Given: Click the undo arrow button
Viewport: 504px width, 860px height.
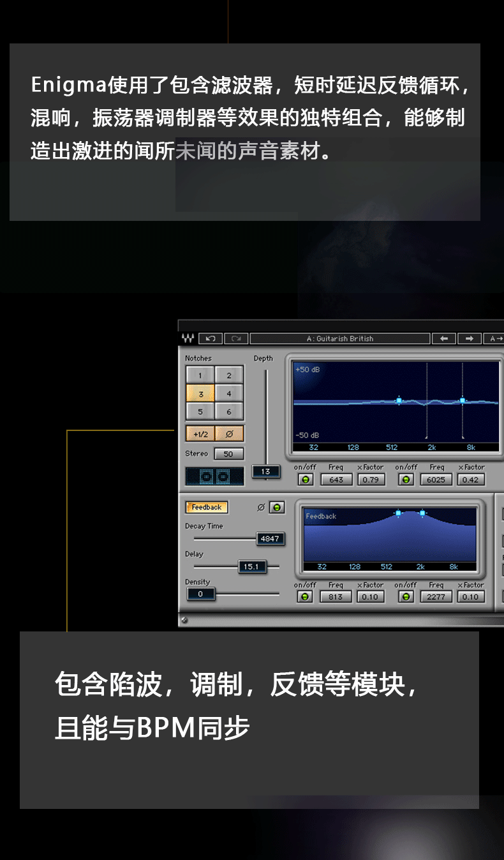Looking at the screenshot, I should (x=210, y=338).
